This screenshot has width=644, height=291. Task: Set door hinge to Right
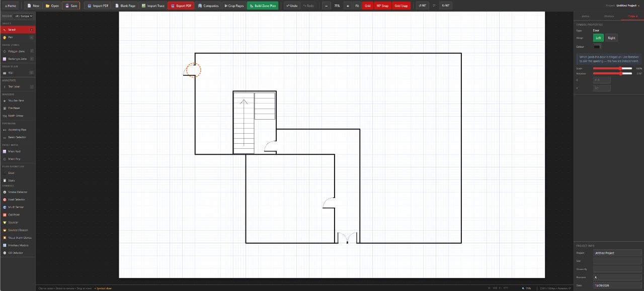[611, 38]
